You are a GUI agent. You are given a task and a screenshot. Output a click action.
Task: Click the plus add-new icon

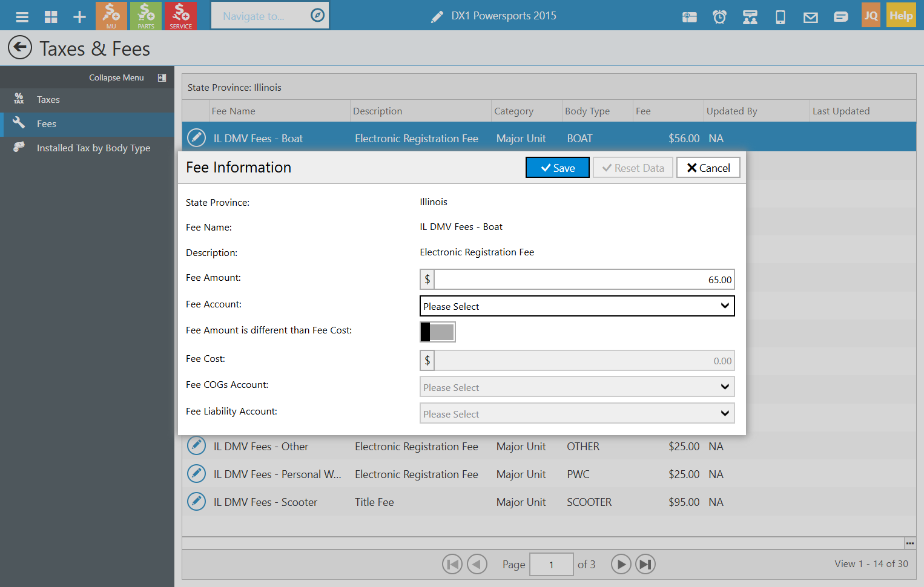click(79, 16)
